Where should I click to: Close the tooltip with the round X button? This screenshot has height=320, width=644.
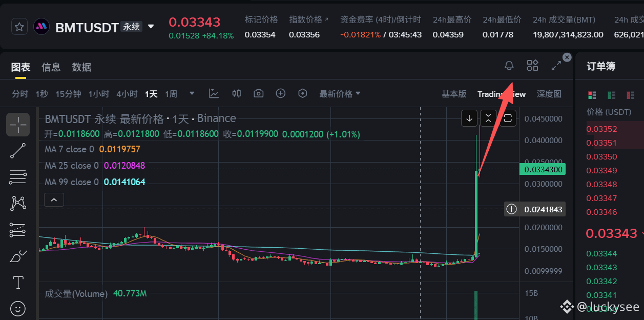(x=567, y=57)
